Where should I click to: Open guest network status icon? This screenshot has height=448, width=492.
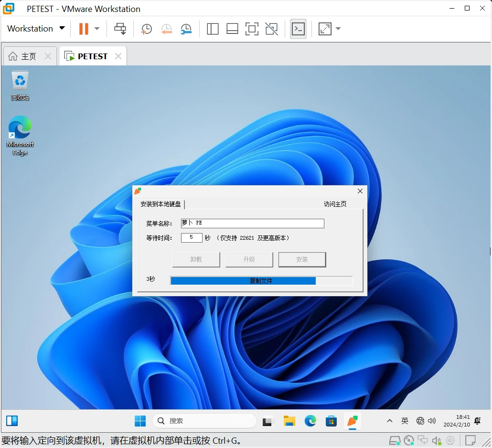tap(420, 421)
